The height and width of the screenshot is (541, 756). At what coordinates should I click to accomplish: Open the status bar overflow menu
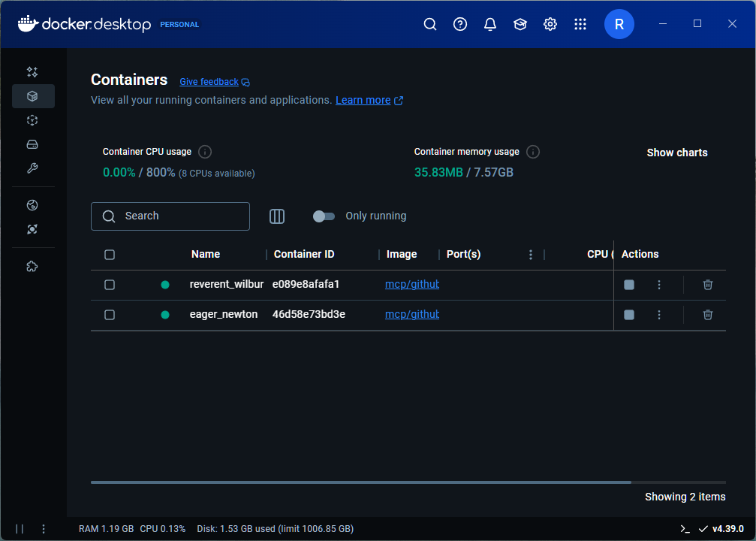[x=43, y=529]
